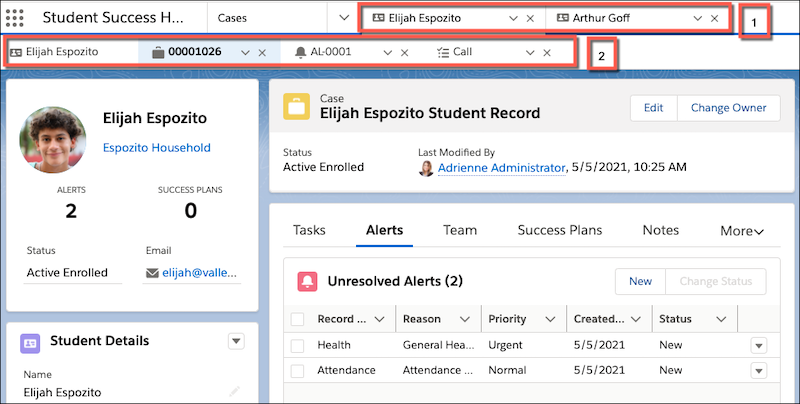Viewport: 800px width, 404px height.
Task: Click the Attendance record type cell
Action: pyautogui.click(x=346, y=370)
